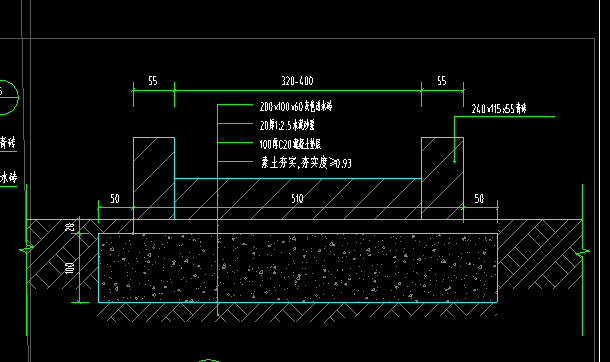The image size is (610, 362).
Task: Select the "50" dimension right of the slab
Action: pyautogui.click(x=479, y=199)
